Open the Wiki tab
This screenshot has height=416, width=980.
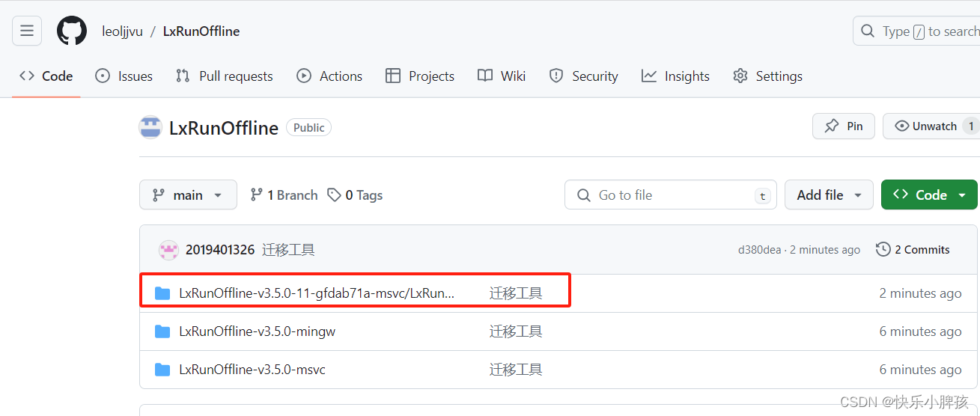tap(502, 76)
